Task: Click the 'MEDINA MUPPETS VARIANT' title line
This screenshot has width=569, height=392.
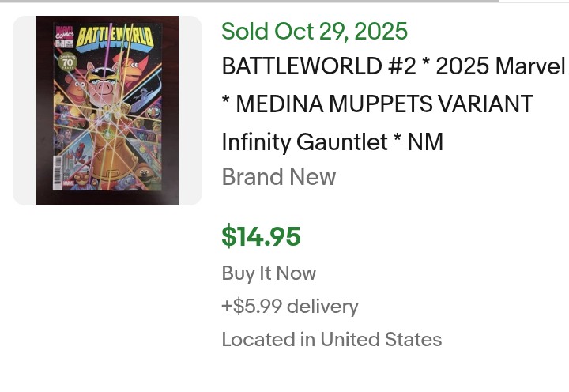Action: [x=377, y=104]
